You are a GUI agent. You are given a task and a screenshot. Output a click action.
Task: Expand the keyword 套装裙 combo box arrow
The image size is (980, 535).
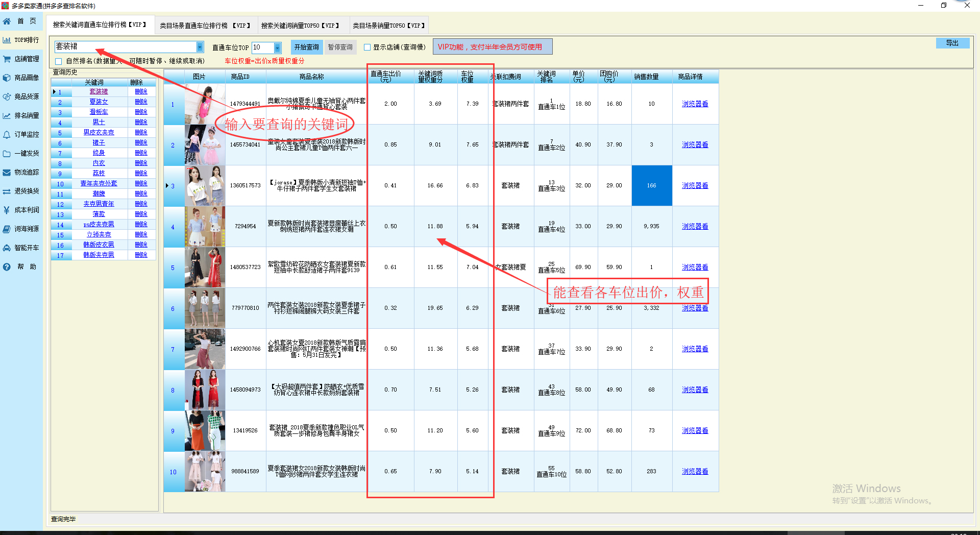200,47
